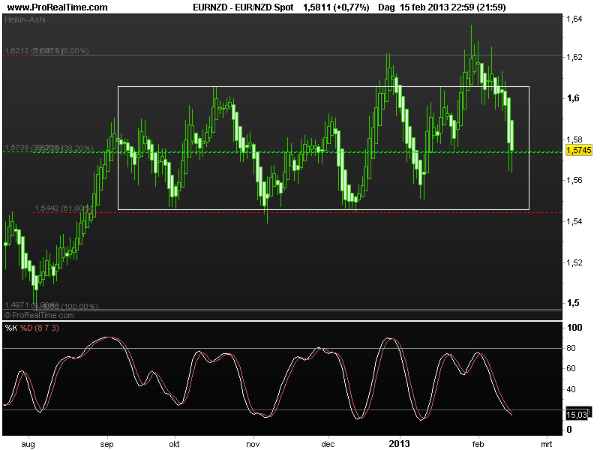Viewport: 600px width, 450px height.
Task: Click 1,58 on the price axis
Action: 574,139
